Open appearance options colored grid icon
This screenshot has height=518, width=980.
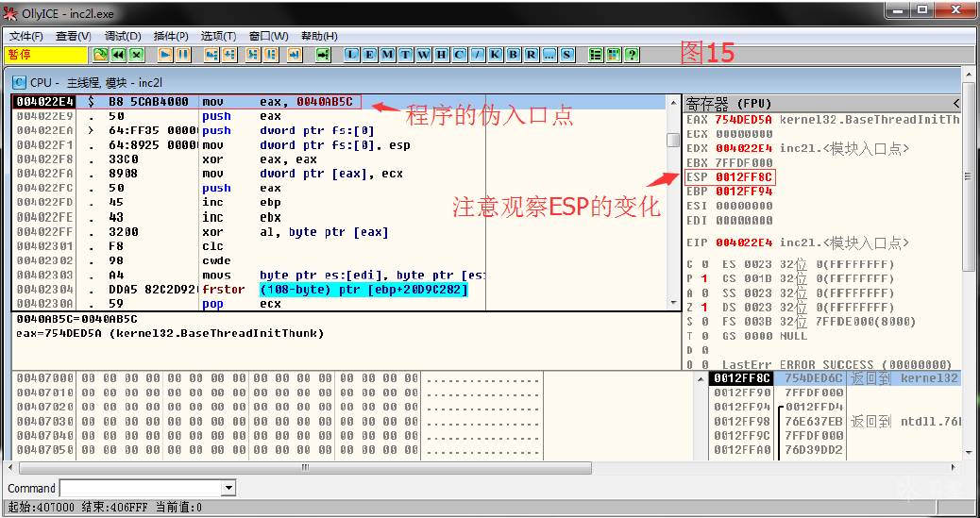click(x=614, y=55)
